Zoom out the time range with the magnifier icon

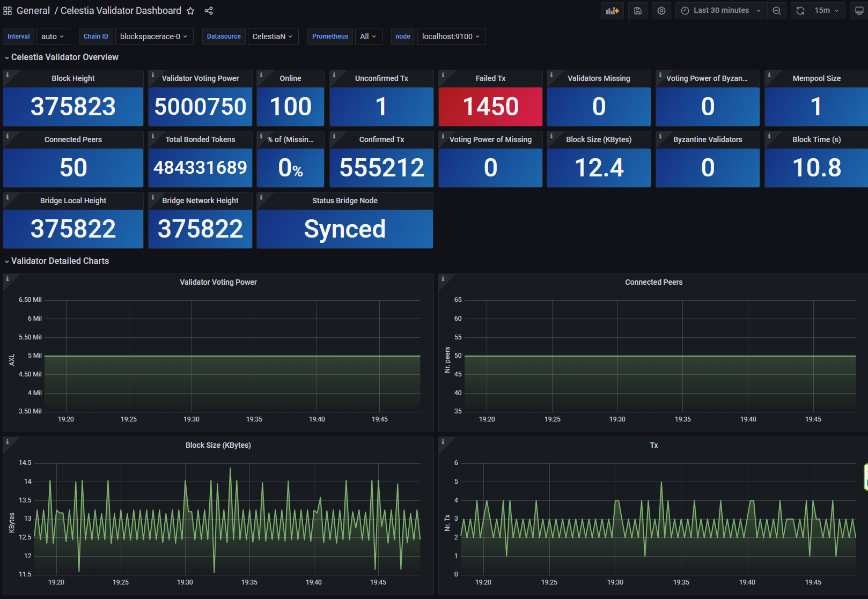coord(777,10)
